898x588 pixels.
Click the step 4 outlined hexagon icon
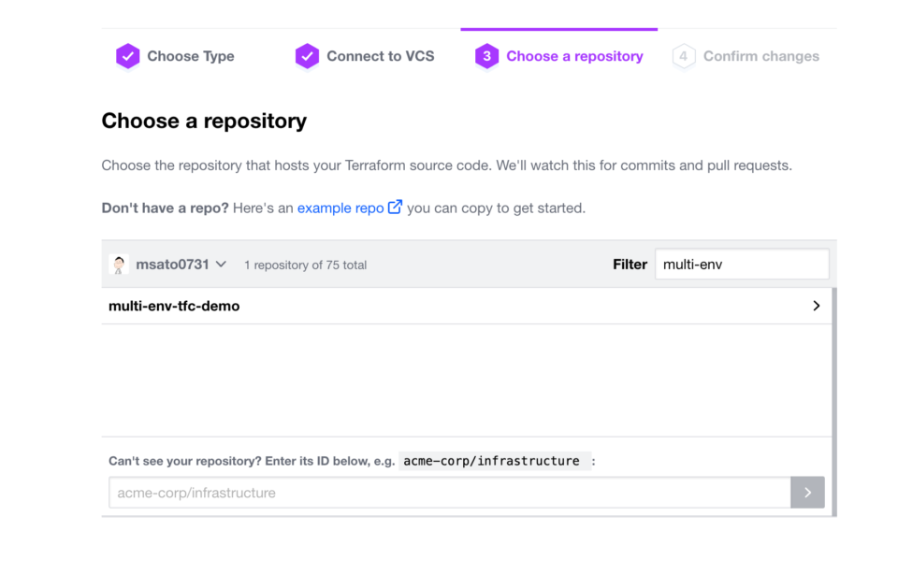[x=683, y=56]
